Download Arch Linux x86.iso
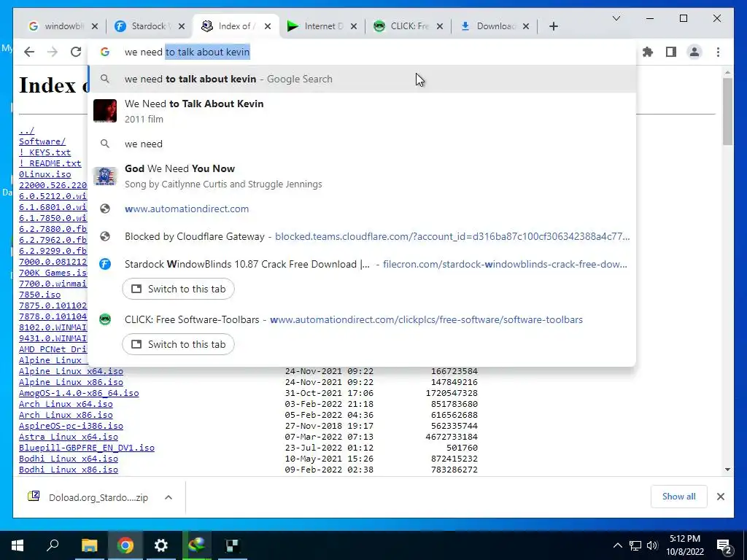Image resolution: width=747 pixels, height=560 pixels. tap(66, 415)
